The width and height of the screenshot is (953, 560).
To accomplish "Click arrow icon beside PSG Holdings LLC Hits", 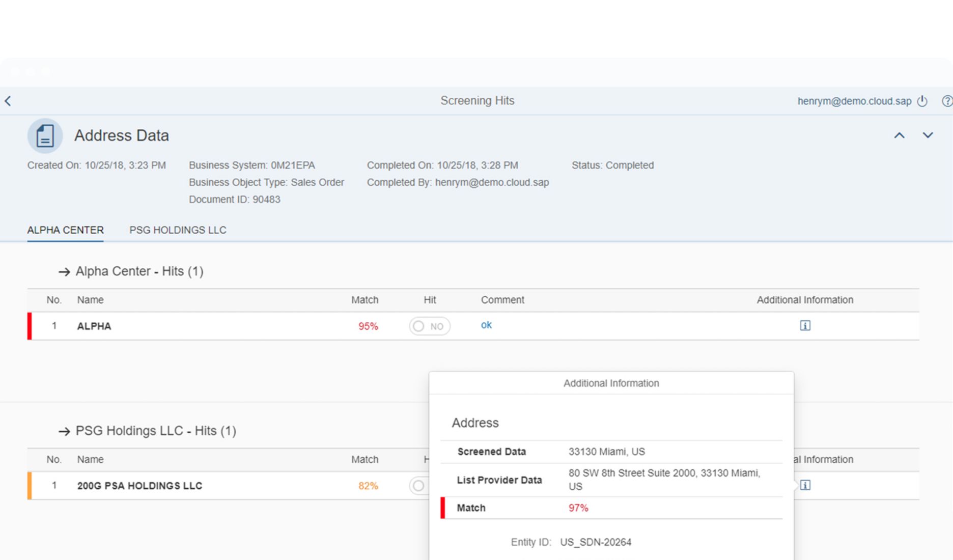I will click(x=64, y=431).
